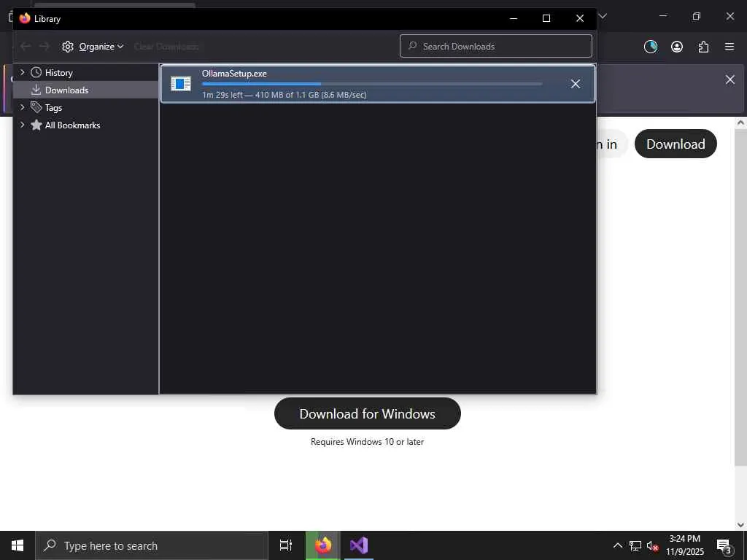747x560 pixels.
Task: Click the Download for Windows button
Action: (x=368, y=413)
